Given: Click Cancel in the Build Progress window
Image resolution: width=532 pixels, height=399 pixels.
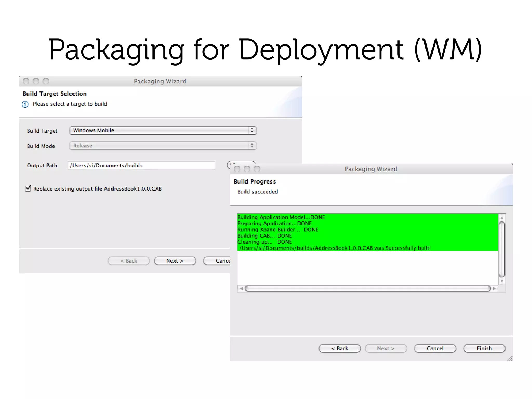Looking at the screenshot, I should point(435,348).
